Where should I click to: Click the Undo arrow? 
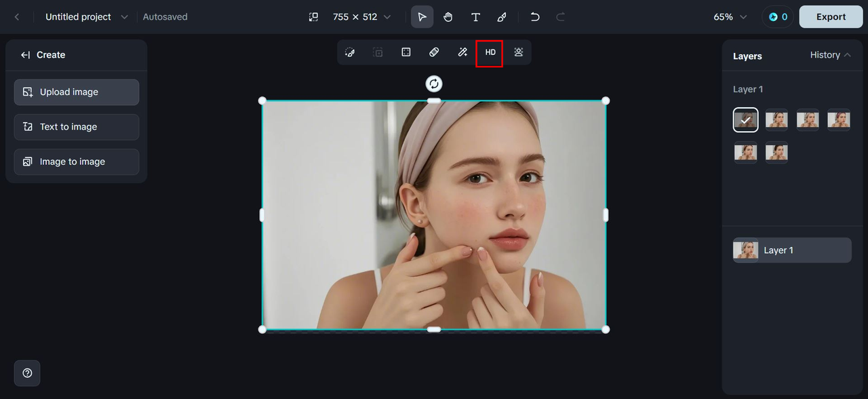534,16
